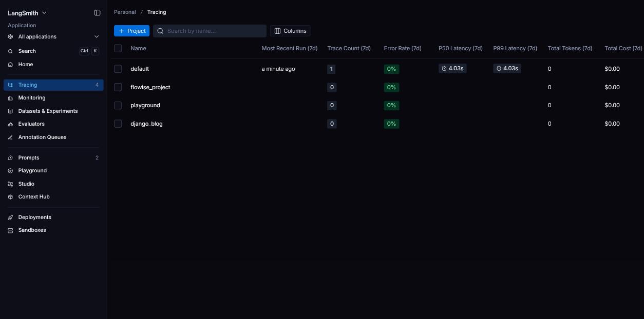Image resolution: width=644 pixels, height=319 pixels.
Task: Focus the Search by name field
Action: pyautogui.click(x=210, y=31)
